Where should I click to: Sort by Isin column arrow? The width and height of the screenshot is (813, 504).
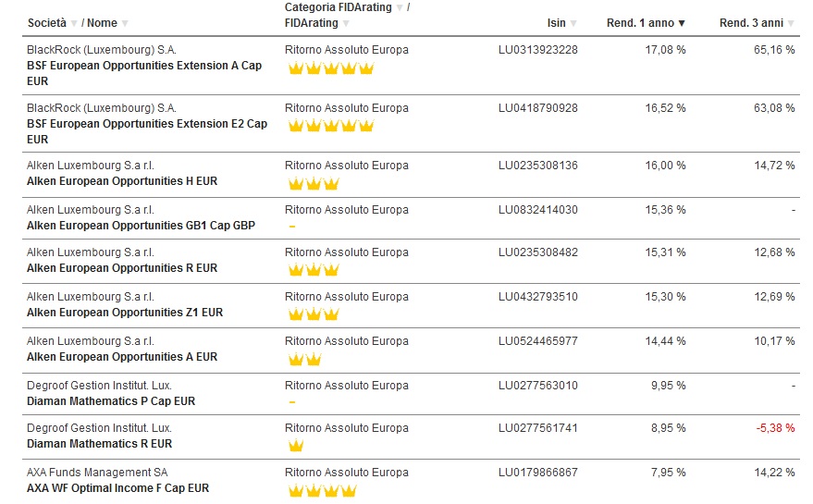(573, 23)
